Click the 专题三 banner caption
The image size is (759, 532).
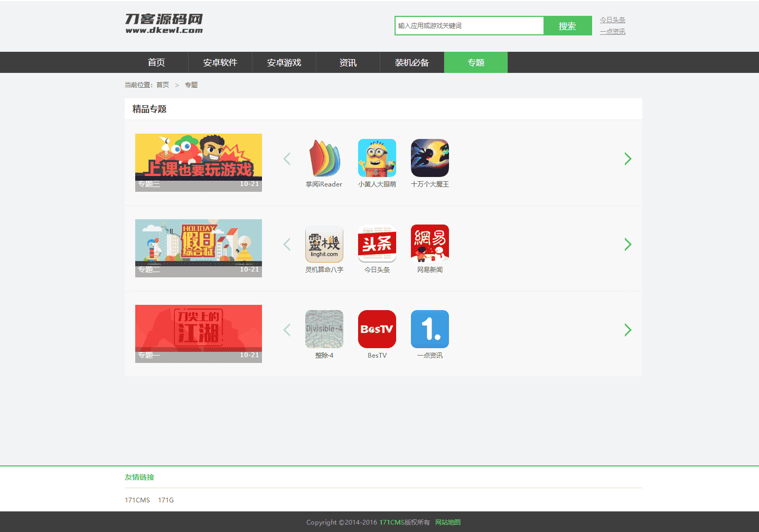pos(149,184)
